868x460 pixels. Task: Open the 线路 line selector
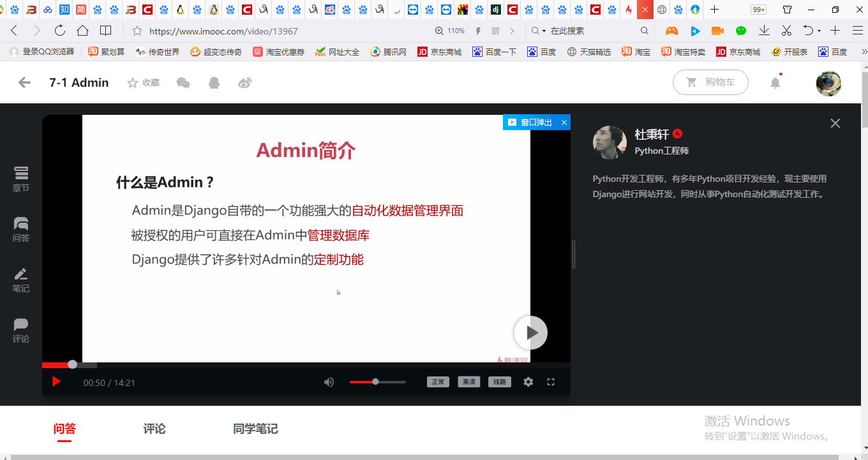pos(500,382)
